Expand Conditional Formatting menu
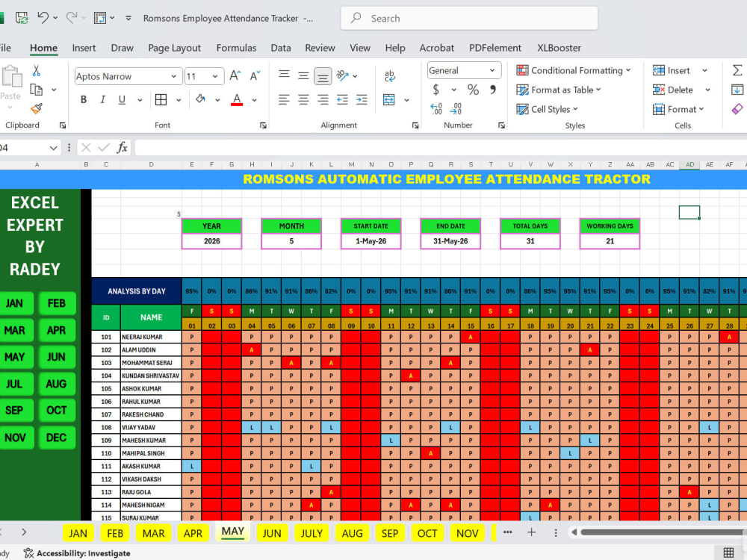Image resolution: width=747 pixels, height=560 pixels. coord(574,70)
